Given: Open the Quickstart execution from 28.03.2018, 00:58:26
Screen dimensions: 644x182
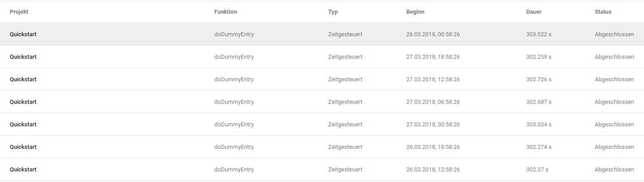Looking at the screenshot, I should pos(322,34).
